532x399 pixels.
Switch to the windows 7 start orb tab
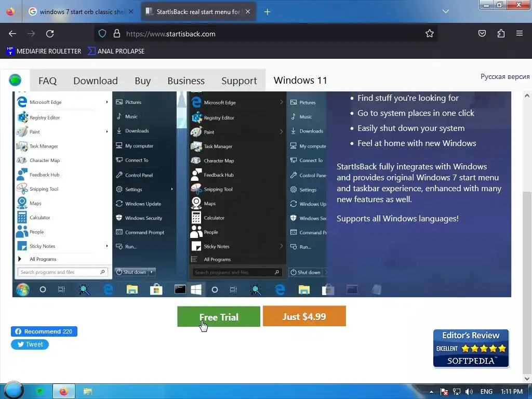click(x=81, y=12)
